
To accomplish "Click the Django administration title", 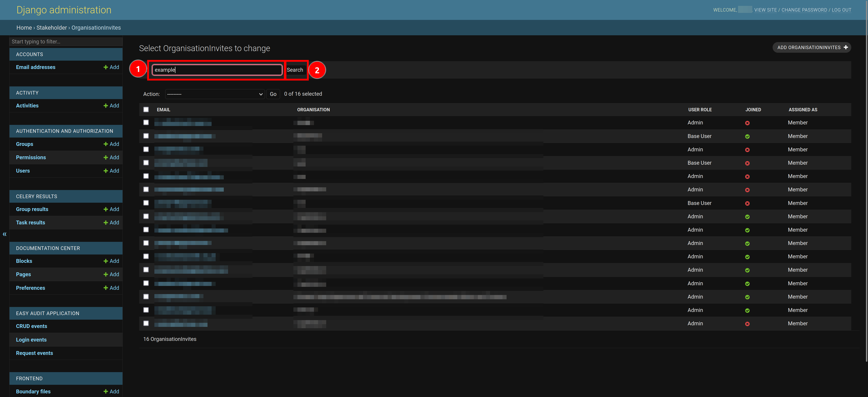I will coord(64,10).
